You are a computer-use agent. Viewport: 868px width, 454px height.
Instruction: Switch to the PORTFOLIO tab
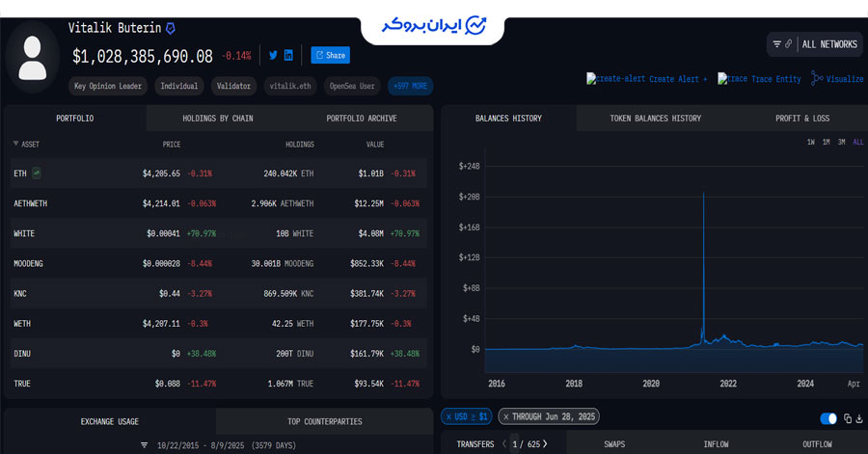tap(74, 119)
